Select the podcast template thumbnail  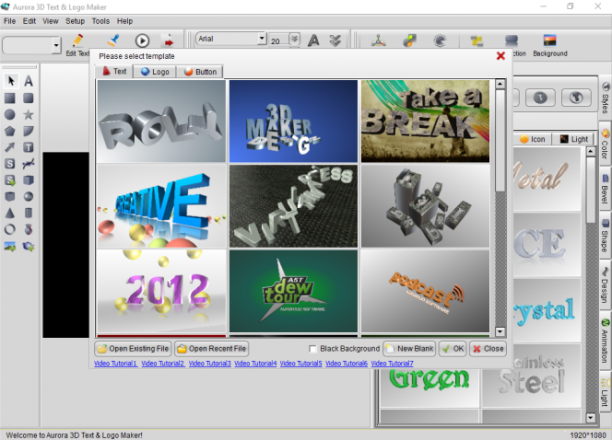point(425,291)
